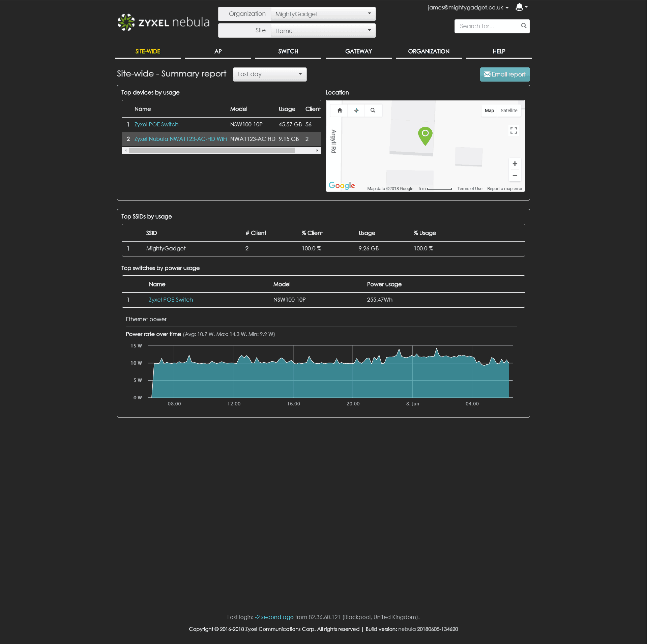Zoom out on the map
The image size is (647, 644).
[x=514, y=176]
